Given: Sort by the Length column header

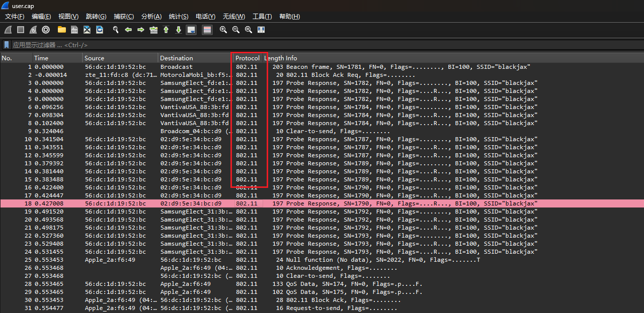Looking at the screenshot, I should click(x=274, y=58).
